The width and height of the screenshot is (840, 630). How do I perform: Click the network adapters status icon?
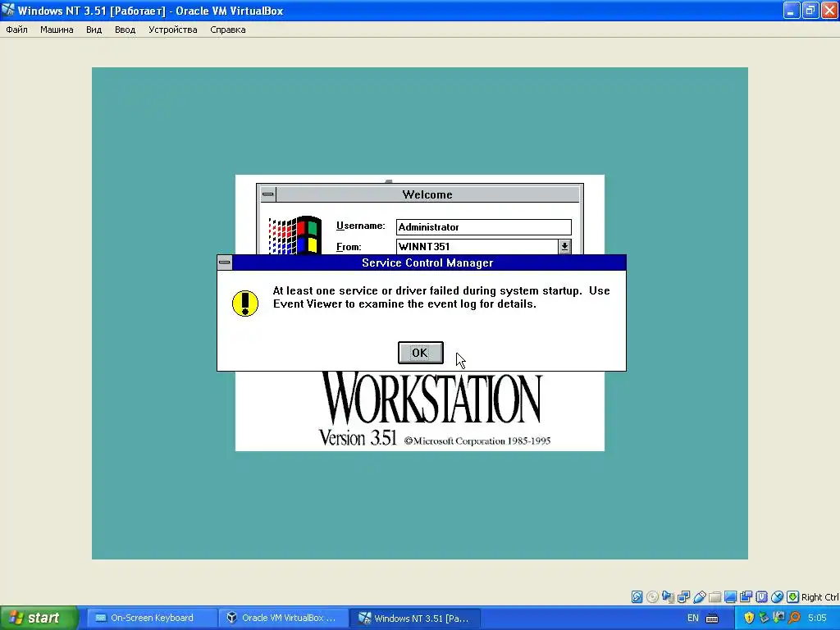(x=683, y=597)
